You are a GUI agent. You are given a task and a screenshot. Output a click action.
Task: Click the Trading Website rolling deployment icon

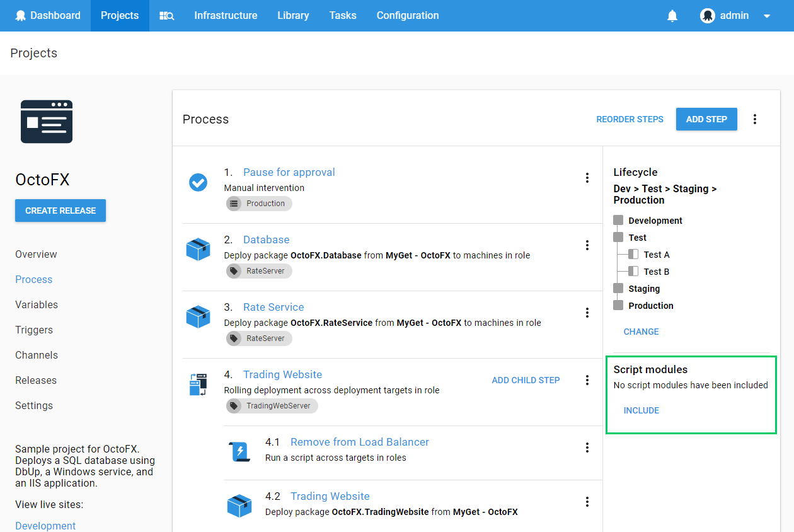click(198, 384)
